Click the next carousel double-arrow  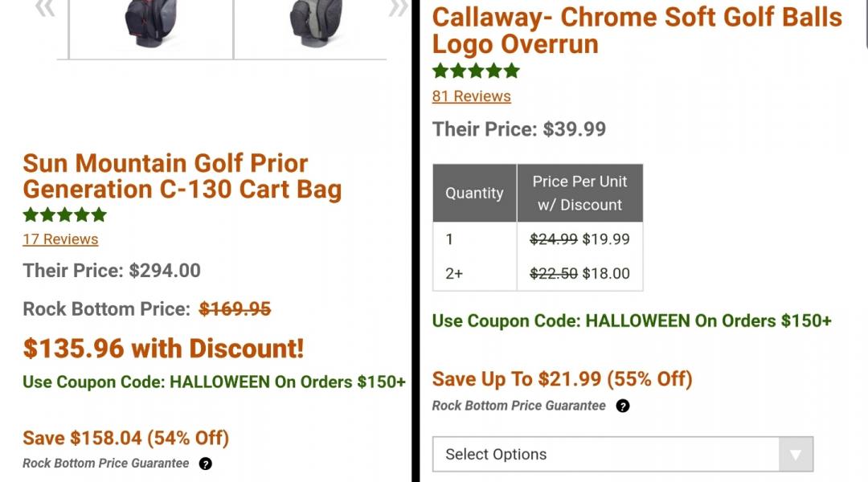(x=397, y=8)
